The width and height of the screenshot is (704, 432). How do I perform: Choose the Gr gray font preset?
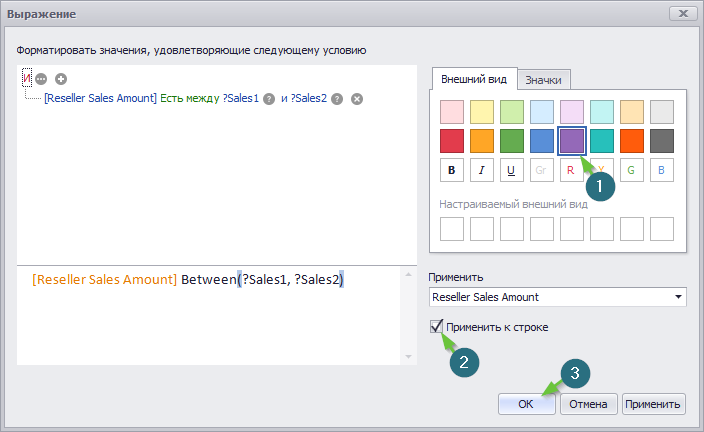coord(541,170)
